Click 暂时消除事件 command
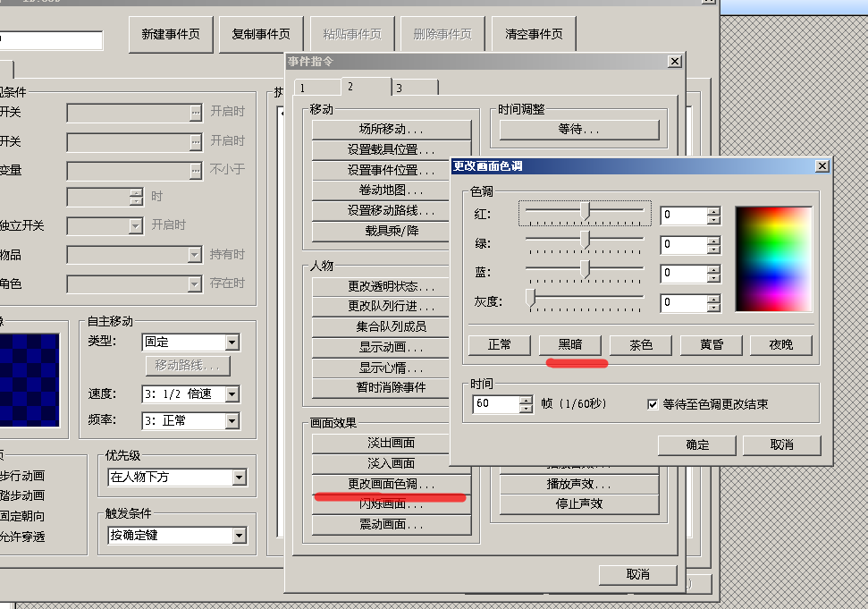The width and height of the screenshot is (868, 609). [x=380, y=387]
